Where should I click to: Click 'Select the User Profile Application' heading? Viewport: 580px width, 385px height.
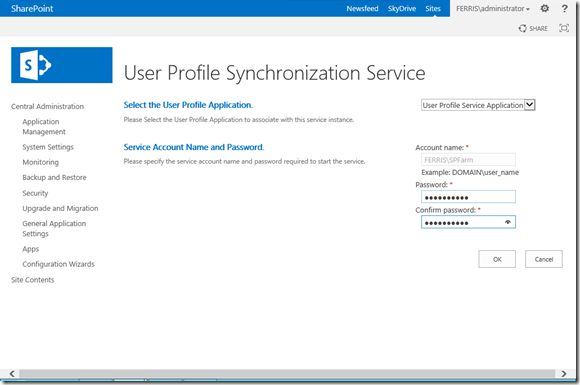click(x=188, y=105)
